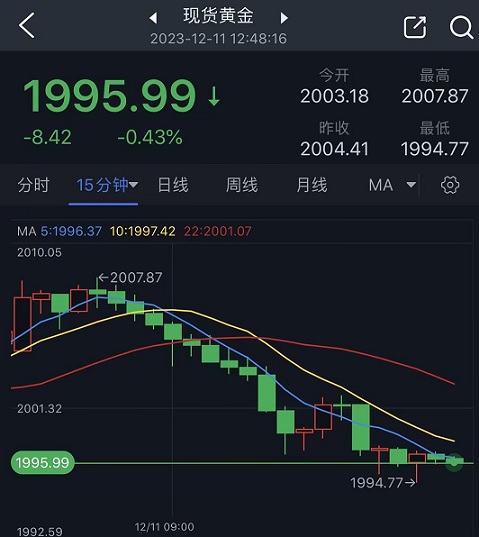
Task: Tap the 现货黄金 title
Action: click(218, 16)
